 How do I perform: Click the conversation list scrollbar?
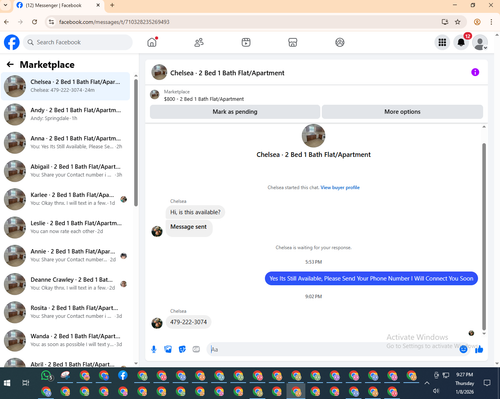click(136, 143)
